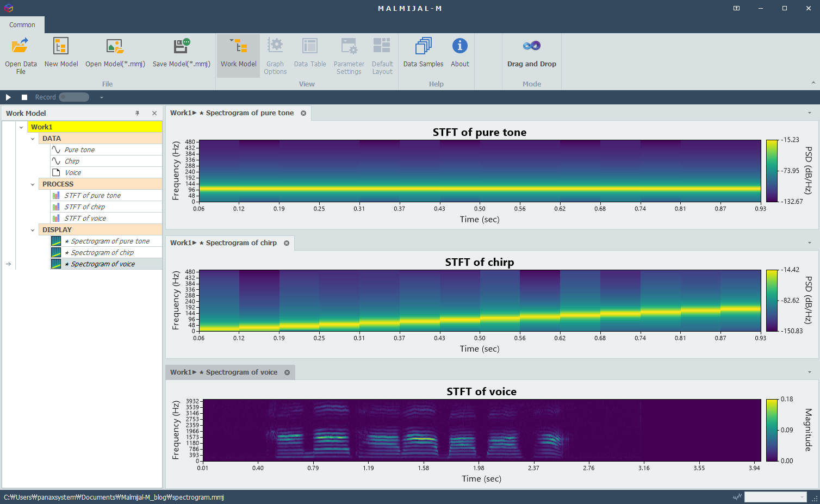Viewport: 820px width, 504px height.
Task: Open the About dialog
Action: click(460, 53)
